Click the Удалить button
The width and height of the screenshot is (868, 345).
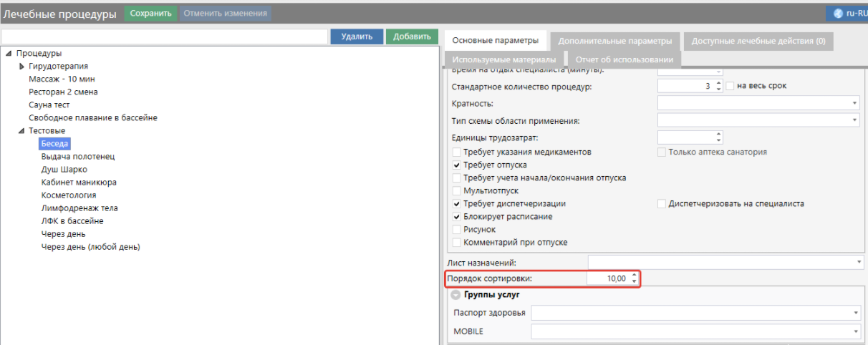[357, 37]
